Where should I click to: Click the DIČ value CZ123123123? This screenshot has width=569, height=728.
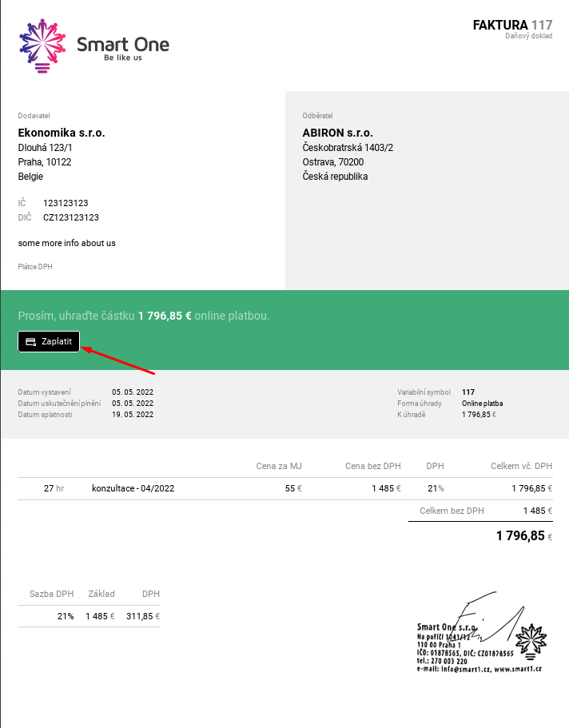pyautogui.click(x=71, y=217)
